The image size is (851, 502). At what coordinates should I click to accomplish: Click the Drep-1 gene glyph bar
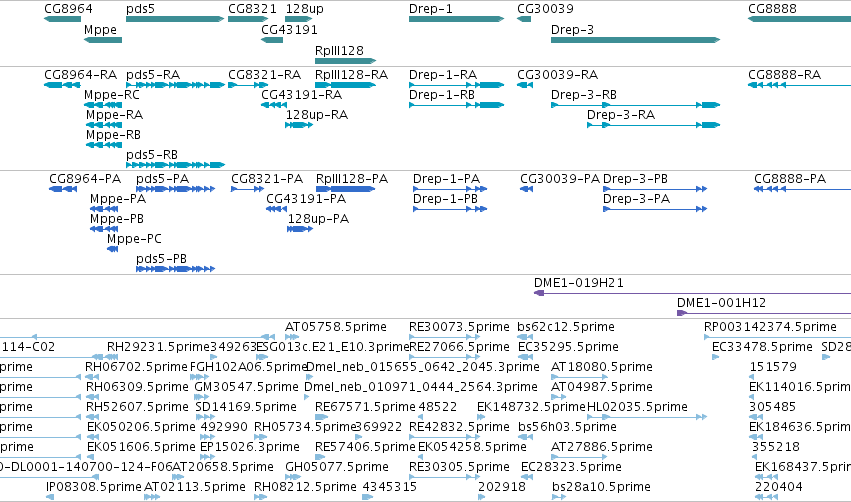(456, 19)
